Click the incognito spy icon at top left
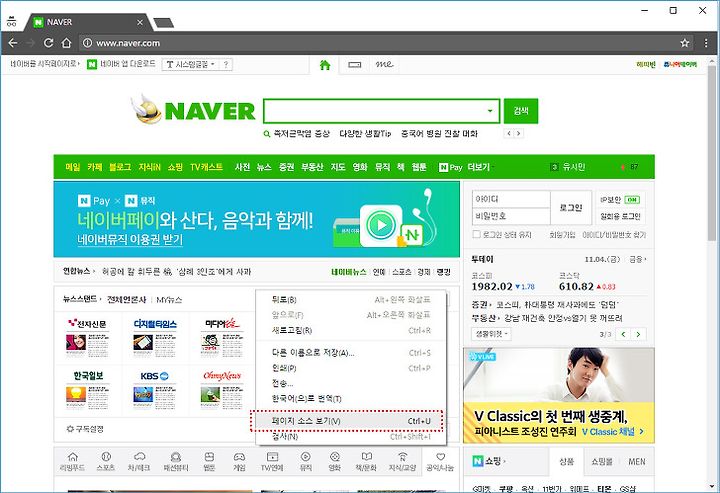Image resolution: width=720 pixels, height=493 pixels. pyautogui.click(x=11, y=21)
